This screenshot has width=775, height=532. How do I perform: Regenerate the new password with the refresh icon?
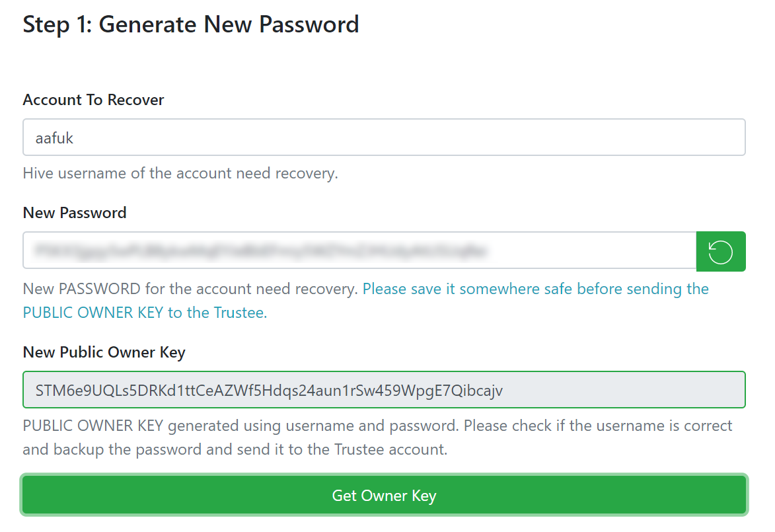[721, 251]
